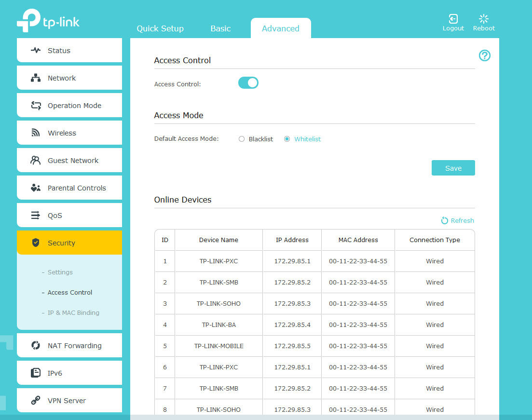The width and height of the screenshot is (532, 420).
Task: Open the Guest Network menu
Action: click(x=69, y=160)
